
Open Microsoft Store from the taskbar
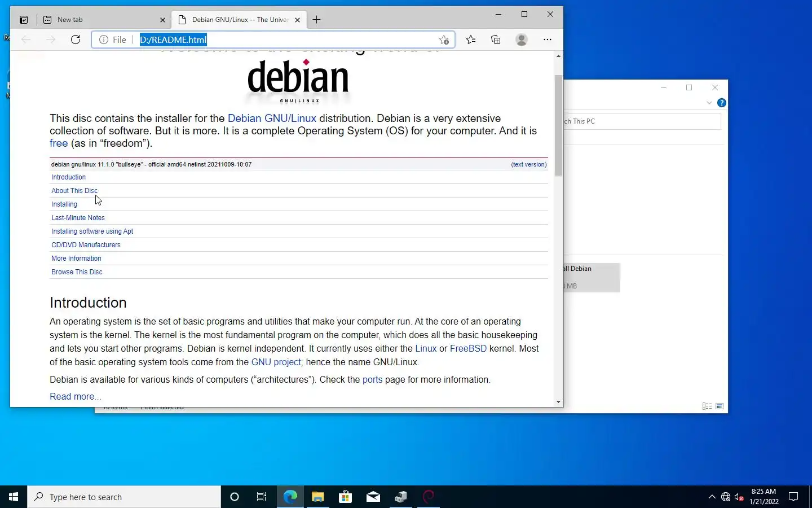pyautogui.click(x=345, y=497)
